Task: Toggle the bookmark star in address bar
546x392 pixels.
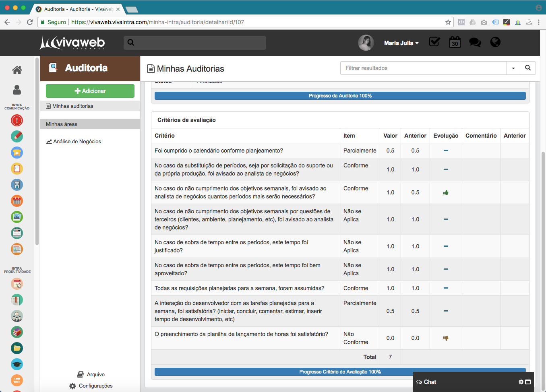Action: pos(448,22)
